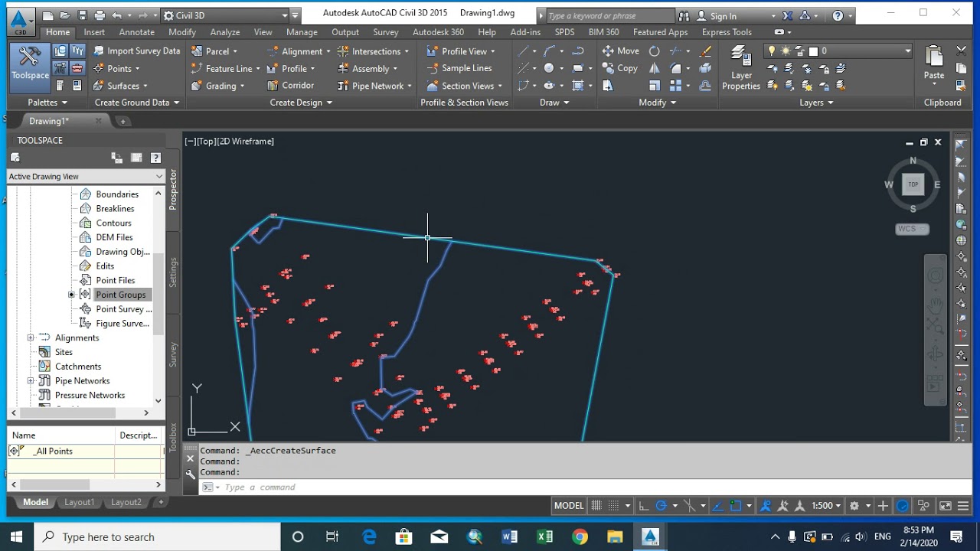Open the layer 0 dropdown list
This screenshot has height=551, width=980.
tap(907, 51)
